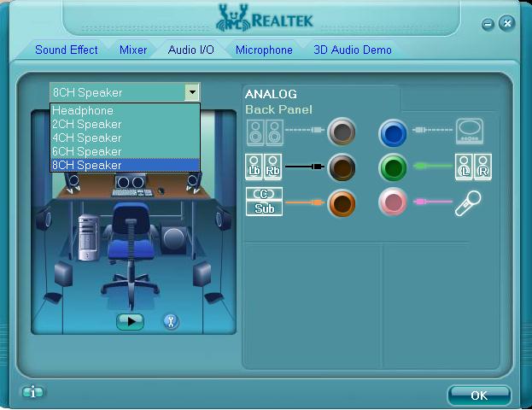Pick the 6CH Speaker option
Image resolution: width=532 pixels, height=410 pixels.
(87, 151)
